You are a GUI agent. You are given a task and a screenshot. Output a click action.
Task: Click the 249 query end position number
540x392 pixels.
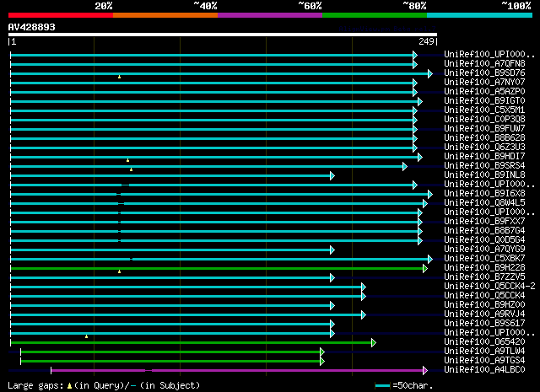(426, 41)
